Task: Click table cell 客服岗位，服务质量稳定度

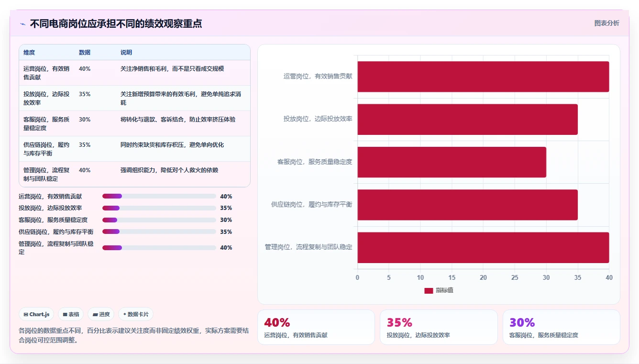Action: click(46, 123)
